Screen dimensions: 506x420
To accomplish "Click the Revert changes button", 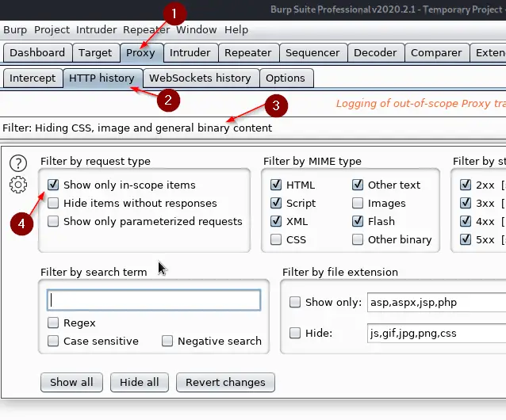I will point(225,382).
